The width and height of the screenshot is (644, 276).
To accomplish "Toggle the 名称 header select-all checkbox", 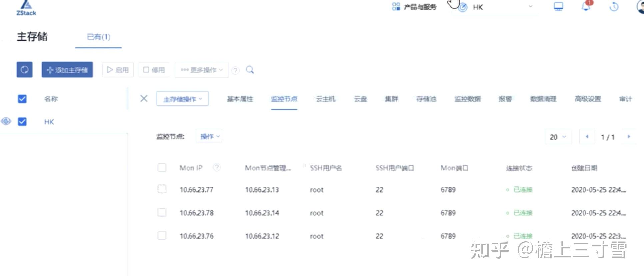I will [x=22, y=99].
